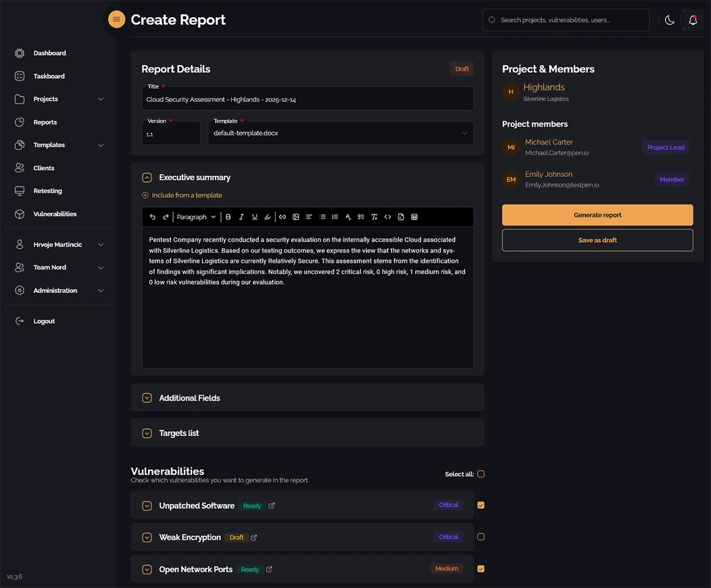
Task: Go to Vulnerabilities in sidebar
Action: click(55, 214)
